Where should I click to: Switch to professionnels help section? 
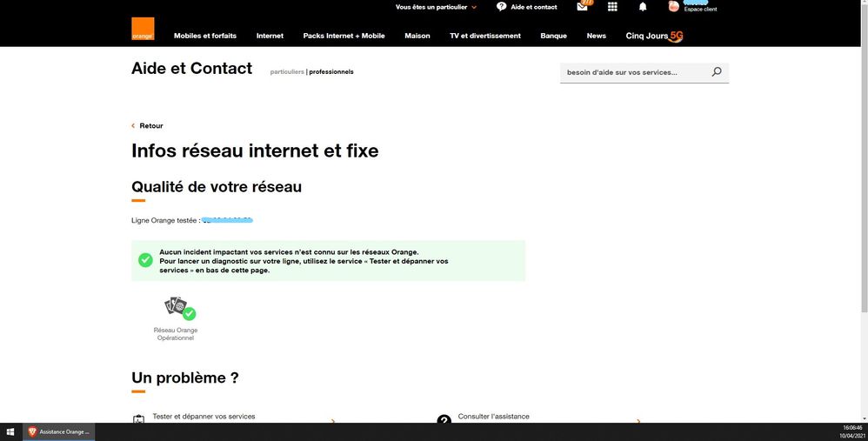point(331,72)
